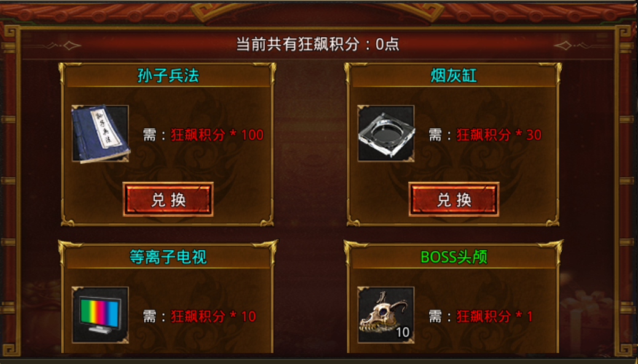Screen dimensions: 638x364
Task: Exchange points for 孙子兵法 with 兑换 button
Action: tap(168, 199)
